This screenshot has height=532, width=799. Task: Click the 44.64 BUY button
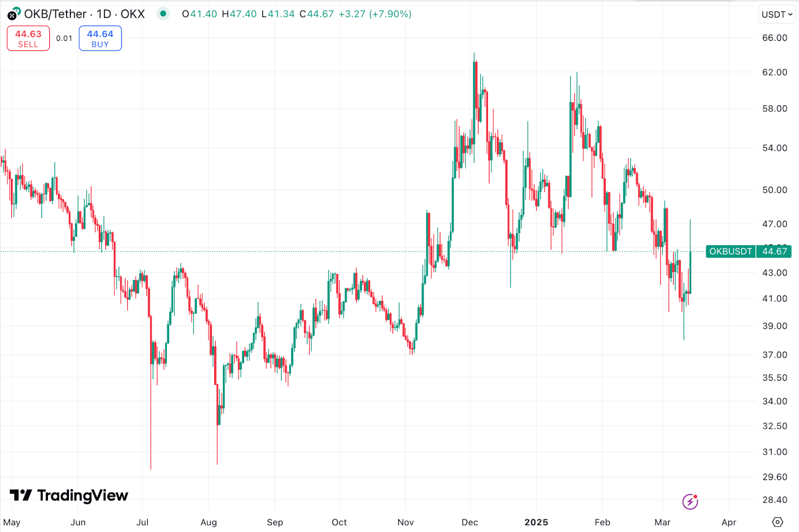(x=100, y=38)
